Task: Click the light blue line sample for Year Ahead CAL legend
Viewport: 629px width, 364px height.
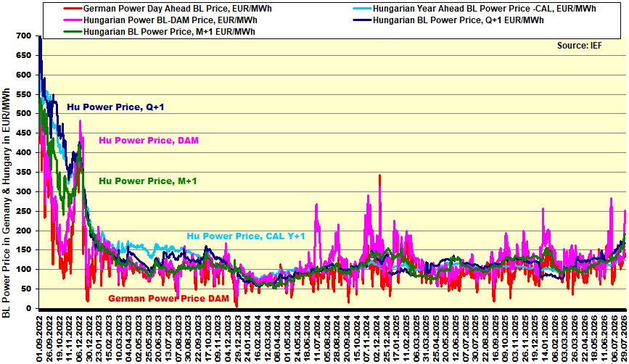Action: (362, 9)
